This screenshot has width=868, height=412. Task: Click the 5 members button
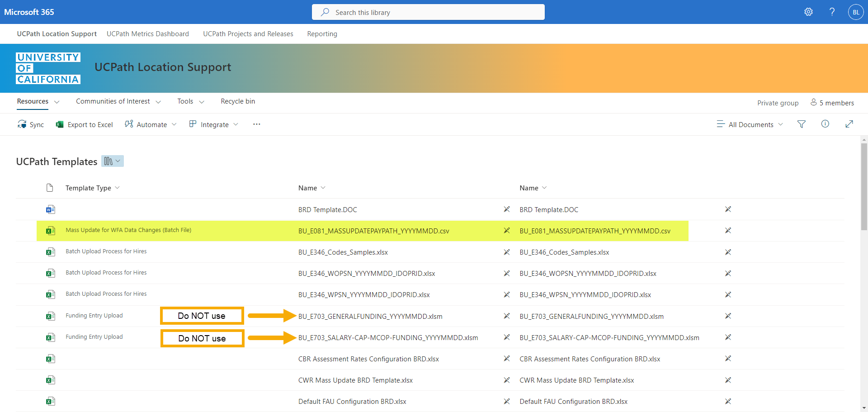point(832,103)
